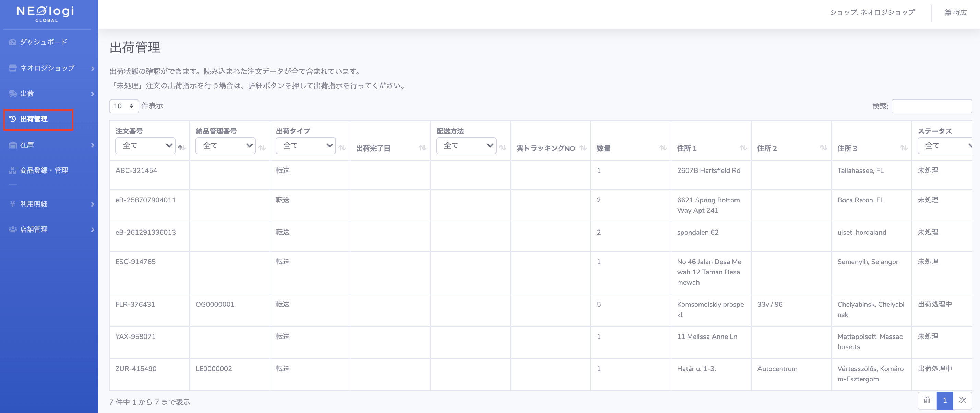The image size is (980, 413).
Task: Expand the 出荷 sidebar menu chevron
Action: (x=93, y=94)
